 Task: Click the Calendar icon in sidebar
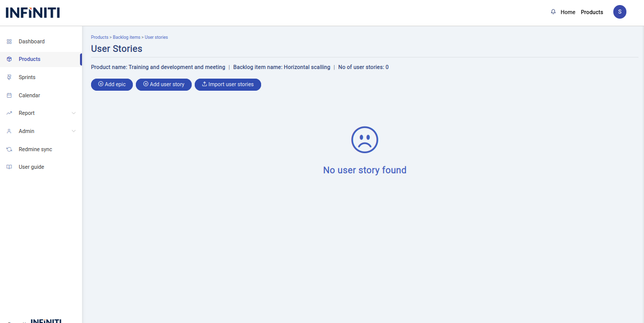coord(9,96)
